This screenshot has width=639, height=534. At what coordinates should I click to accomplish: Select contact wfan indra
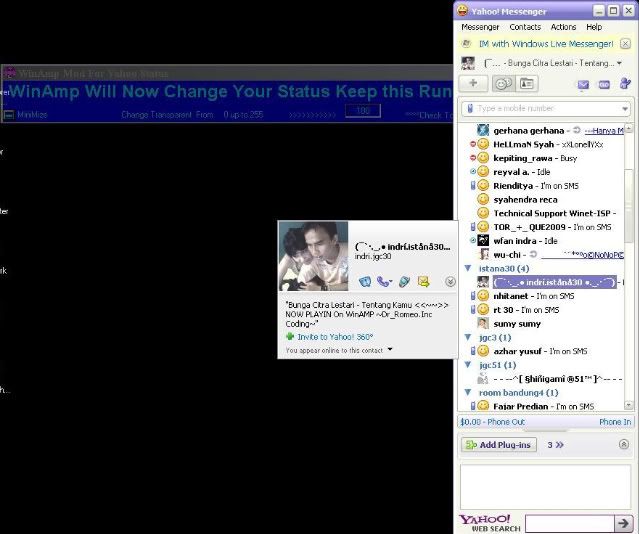tap(514, 241)
